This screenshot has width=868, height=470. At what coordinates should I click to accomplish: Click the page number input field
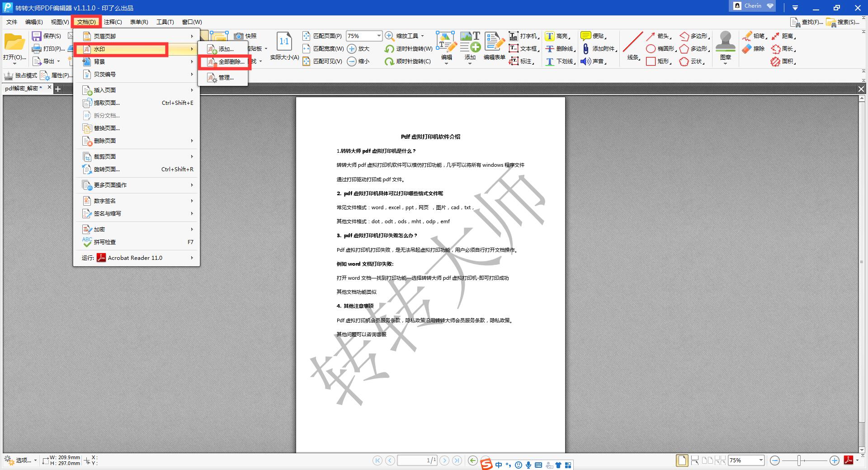(x=417, y=461)
